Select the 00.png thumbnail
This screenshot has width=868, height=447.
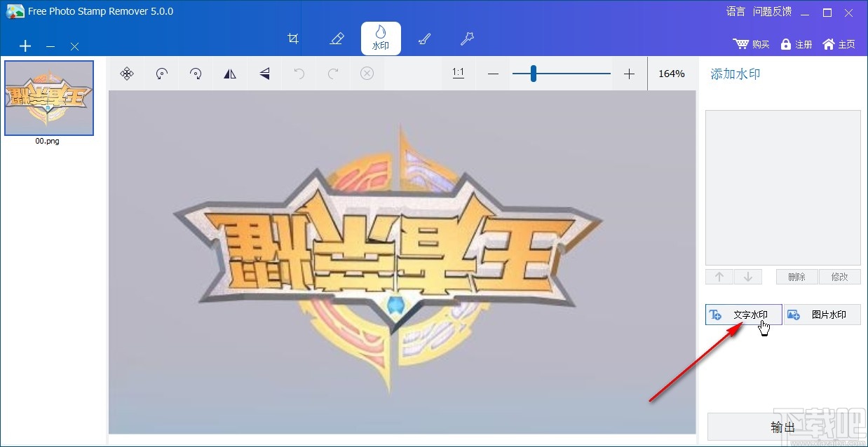49,97
